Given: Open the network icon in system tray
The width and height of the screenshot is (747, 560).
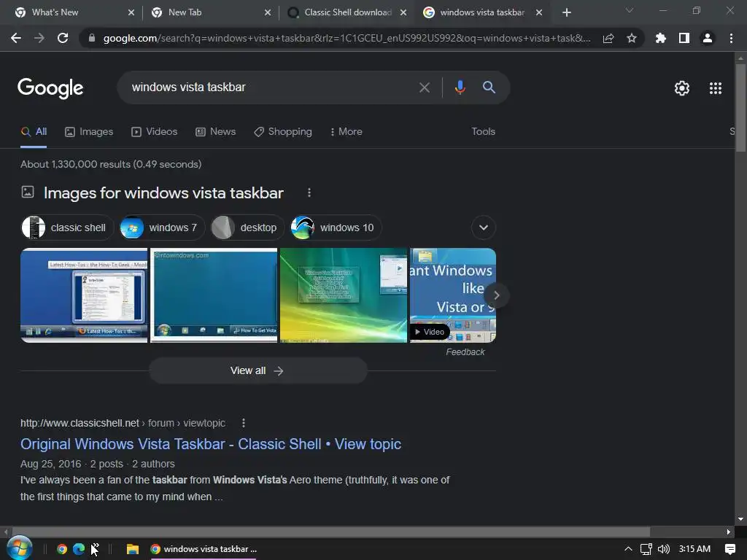Looking at the screenshot, I should pyautogui.click(x=646, y=549).
